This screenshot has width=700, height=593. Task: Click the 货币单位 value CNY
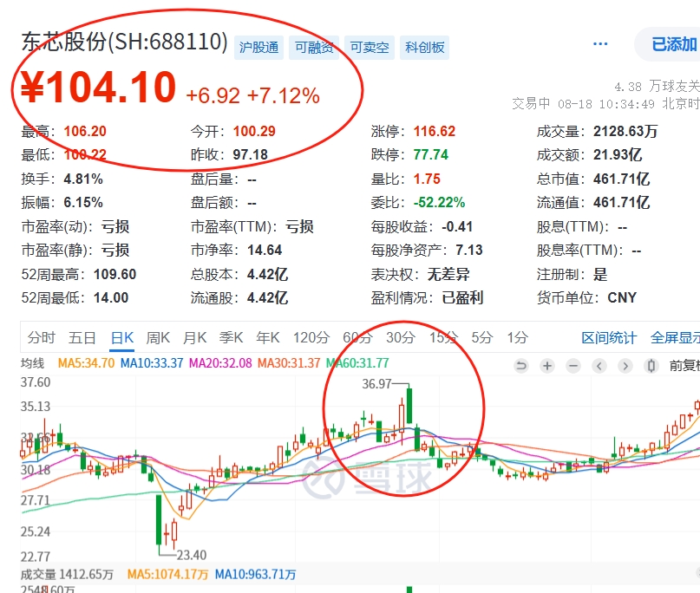tap(622, 297)
